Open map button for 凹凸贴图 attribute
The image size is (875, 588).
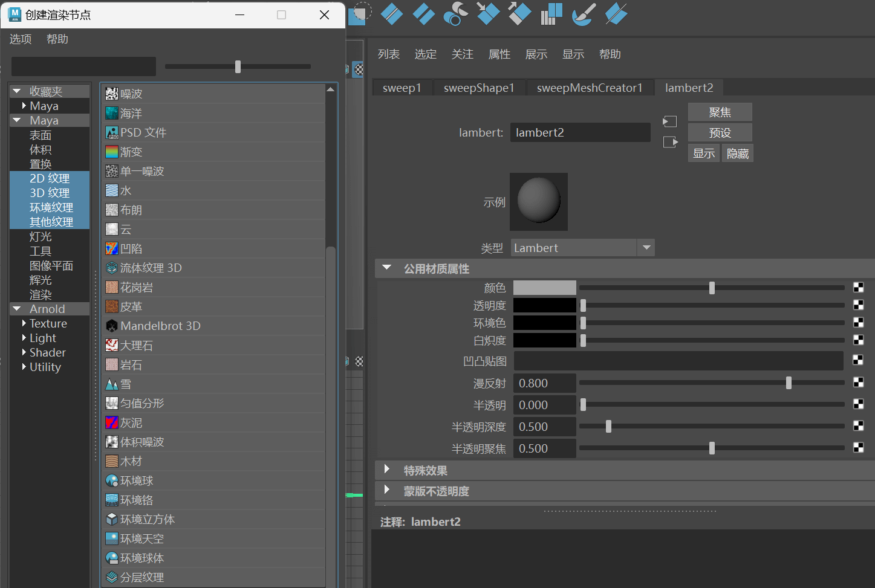858,360
